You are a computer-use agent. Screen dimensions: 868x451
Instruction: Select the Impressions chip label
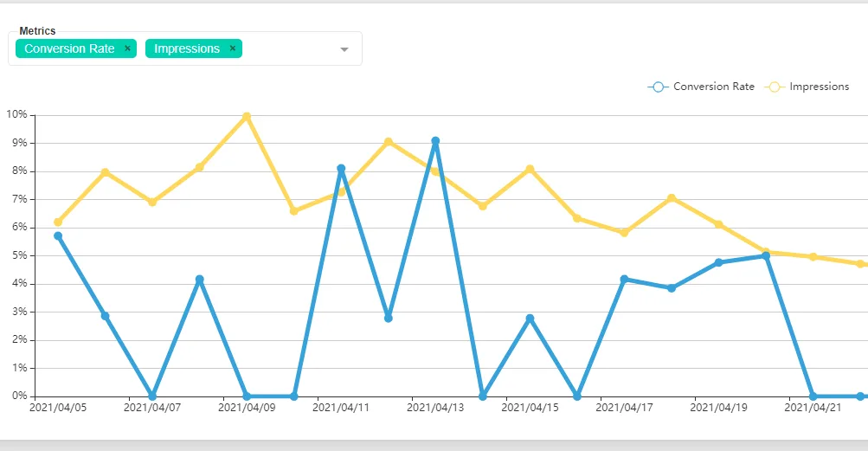187,48
